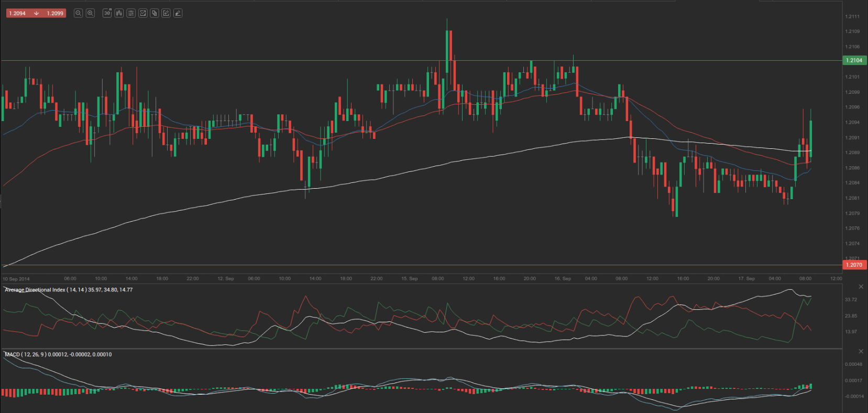Viewport: 868px width, 413px height.
Task: Click the line chart expand icon
Action: click(142, 13)
